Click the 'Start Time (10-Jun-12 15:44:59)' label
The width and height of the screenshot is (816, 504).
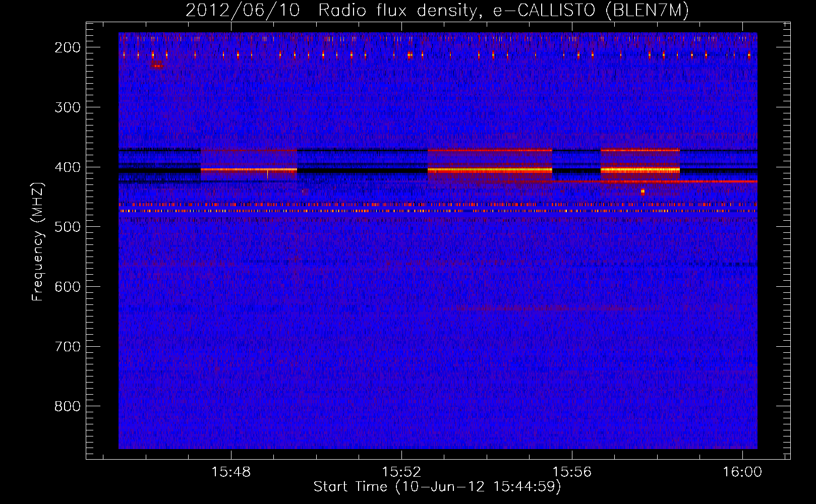tap(437, 487)
